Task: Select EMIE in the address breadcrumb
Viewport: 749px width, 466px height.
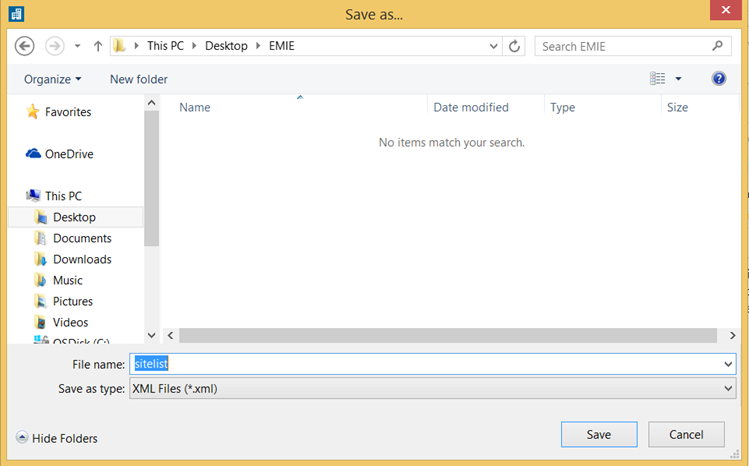Action: pos(281,46)
